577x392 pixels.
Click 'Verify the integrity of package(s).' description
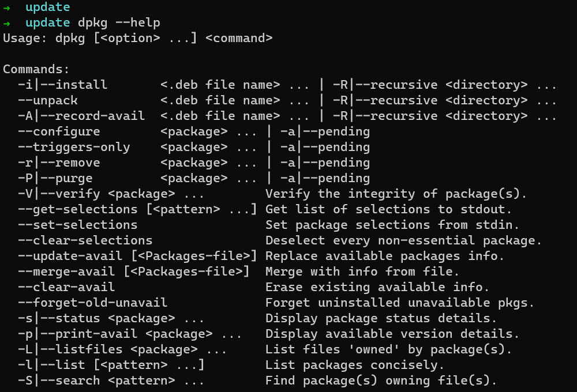tap(396, 194)
